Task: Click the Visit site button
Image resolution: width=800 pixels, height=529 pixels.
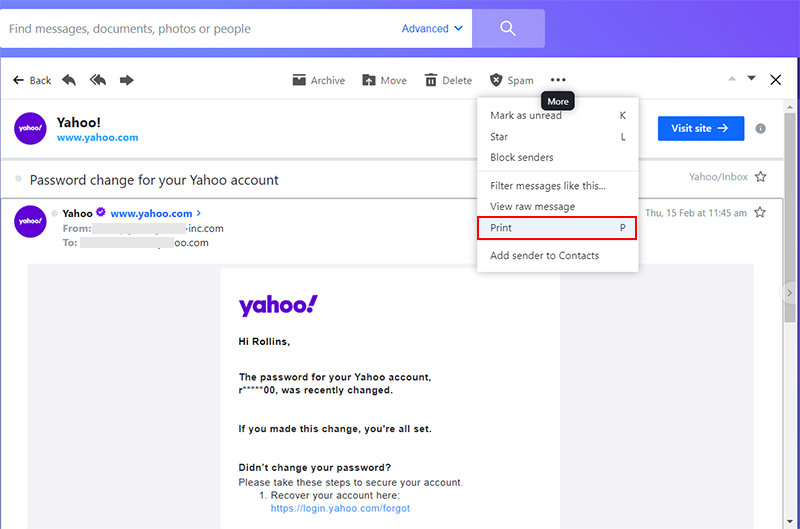Action: (701, 129)
